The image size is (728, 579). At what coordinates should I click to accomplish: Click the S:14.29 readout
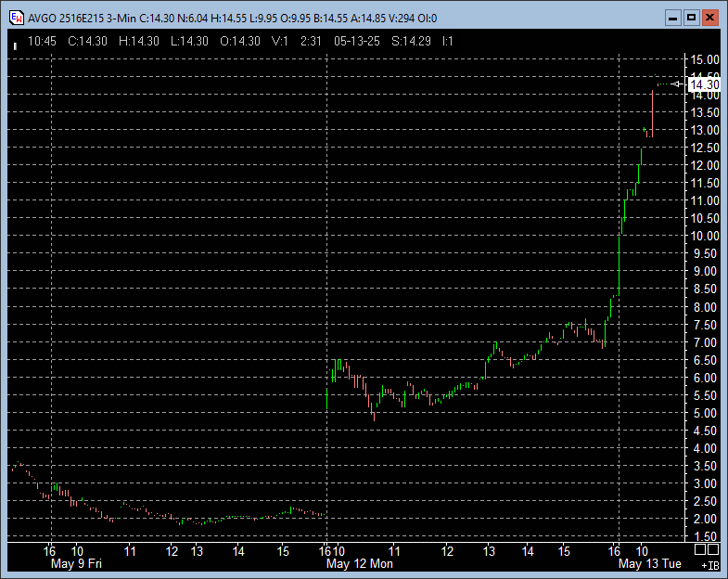pos(411,42)
